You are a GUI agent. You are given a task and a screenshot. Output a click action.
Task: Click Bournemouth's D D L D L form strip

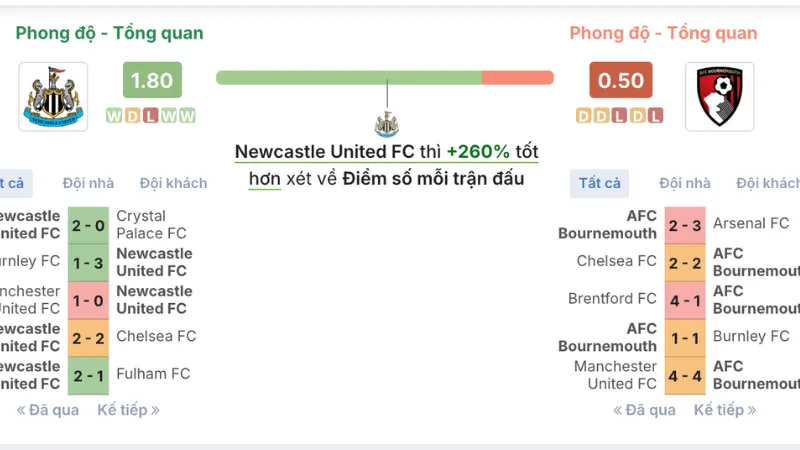(x=620, y=116)
